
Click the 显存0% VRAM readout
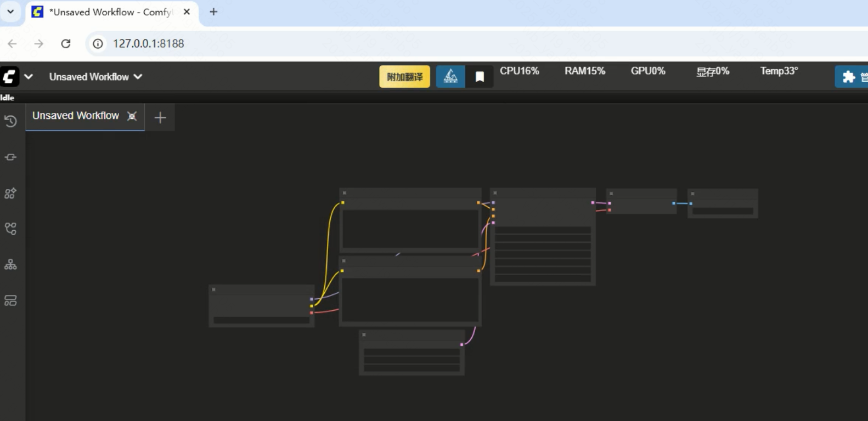click(713, 71)
